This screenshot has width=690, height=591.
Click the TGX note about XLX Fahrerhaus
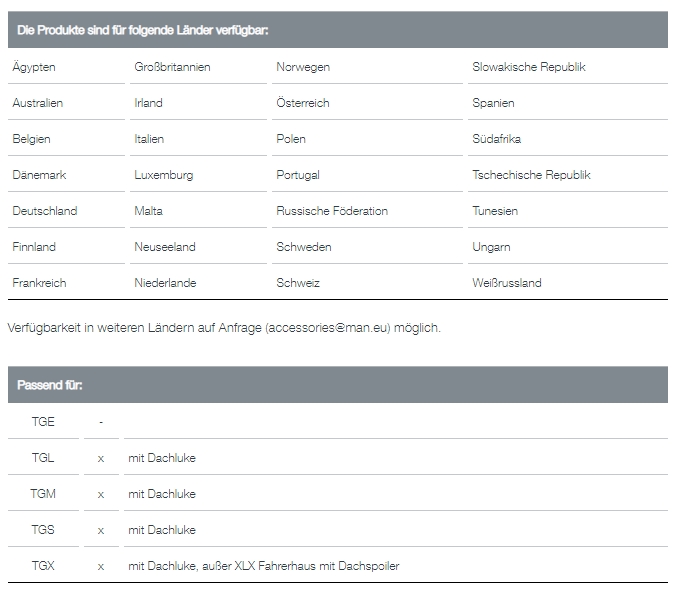(264, 566)
